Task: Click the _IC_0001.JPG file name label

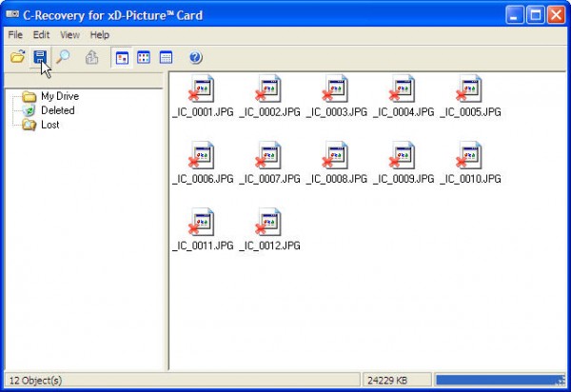Action: [203, 112]
